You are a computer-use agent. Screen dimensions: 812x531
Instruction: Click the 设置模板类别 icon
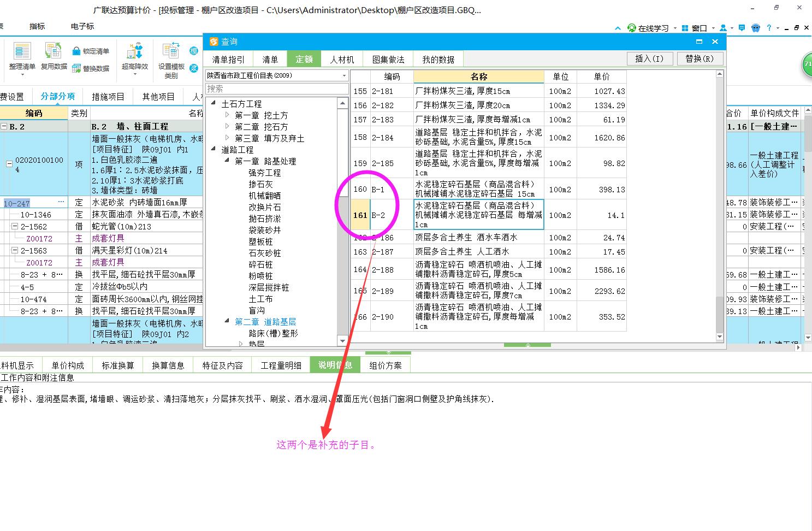tap(171, 51)
